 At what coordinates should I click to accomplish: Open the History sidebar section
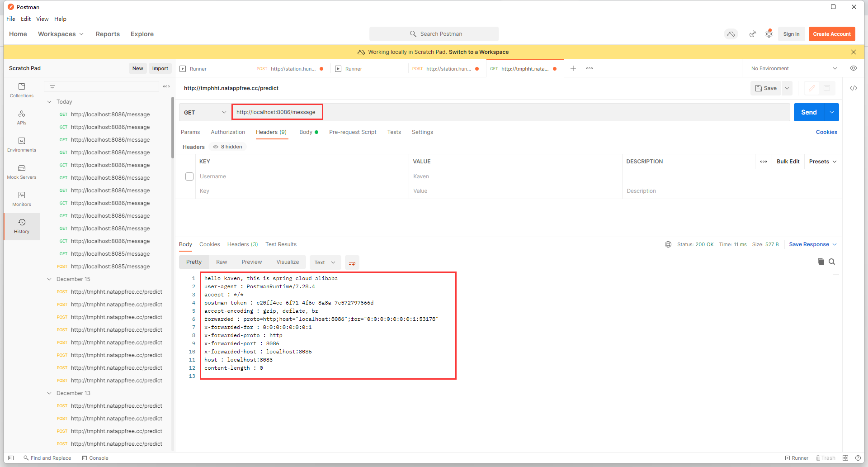coord(22,226)
